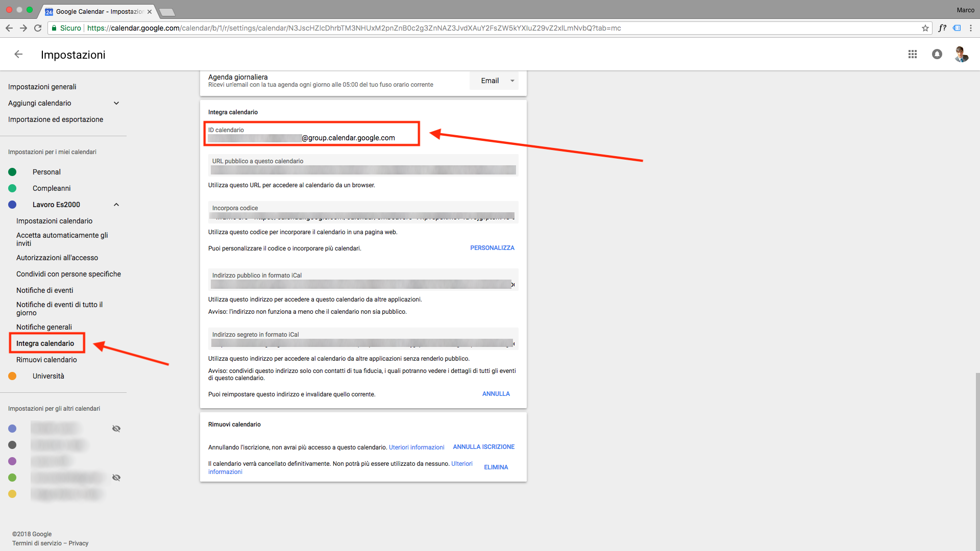Click the browser back button
The height and width of the screenshot is (551, 980).
9,28
